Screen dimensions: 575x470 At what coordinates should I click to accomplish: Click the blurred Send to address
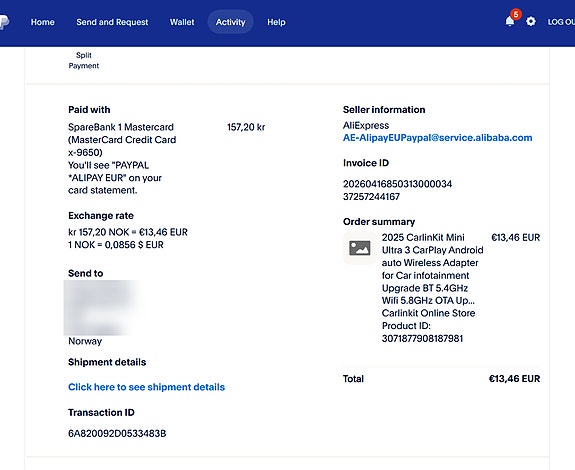[102, 308]
